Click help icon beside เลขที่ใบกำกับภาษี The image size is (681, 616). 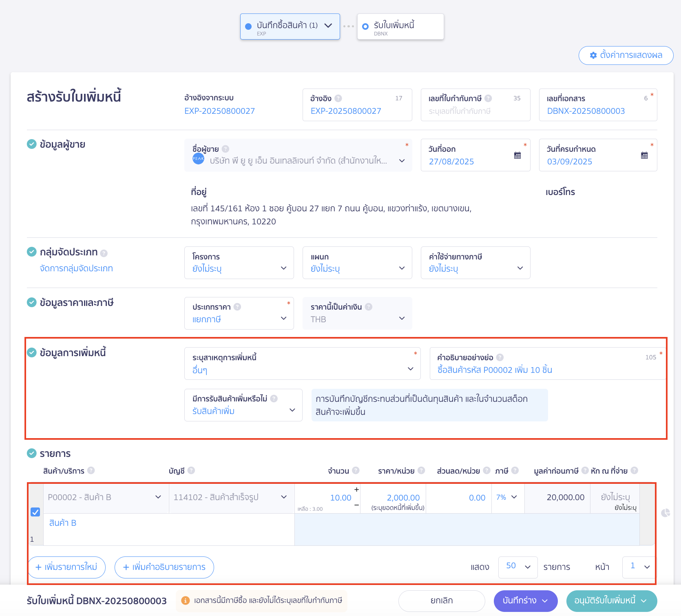(x=488, y=98)
